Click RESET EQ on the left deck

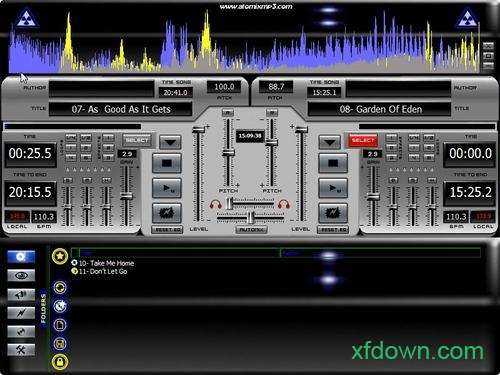[x=167, y=230]
